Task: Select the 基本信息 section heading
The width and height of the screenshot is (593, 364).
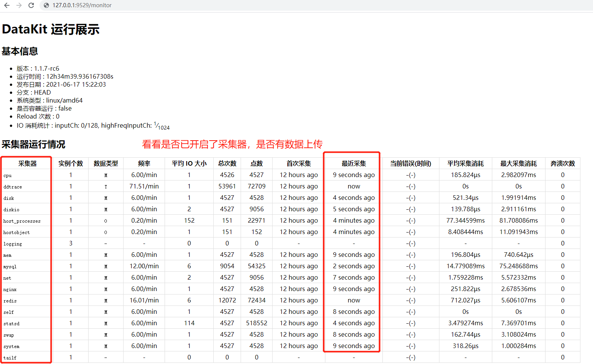Action: pos(20,51)
